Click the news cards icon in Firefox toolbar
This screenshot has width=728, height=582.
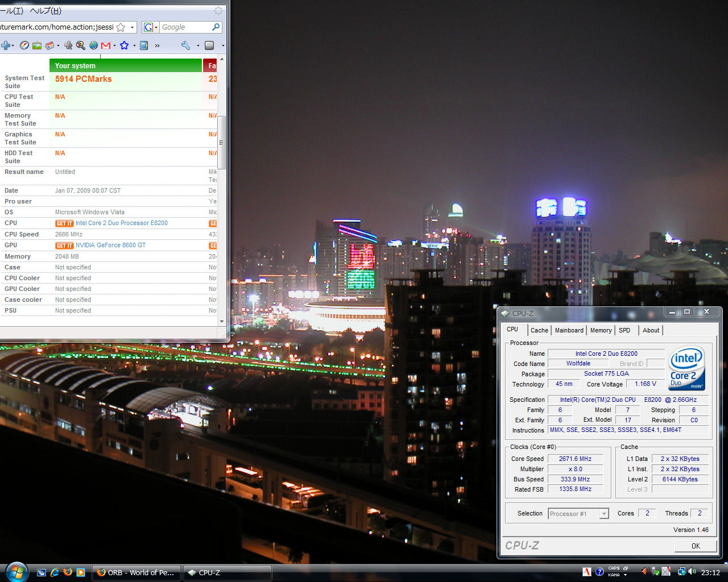50,45
